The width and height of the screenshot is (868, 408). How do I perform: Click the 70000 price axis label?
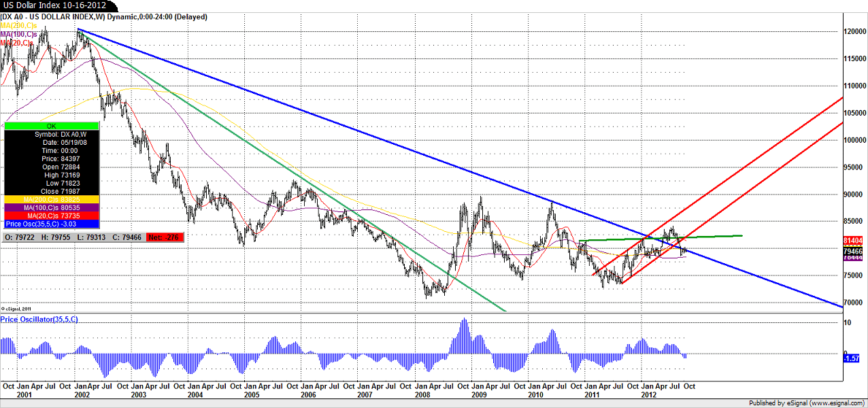(854, 303)
